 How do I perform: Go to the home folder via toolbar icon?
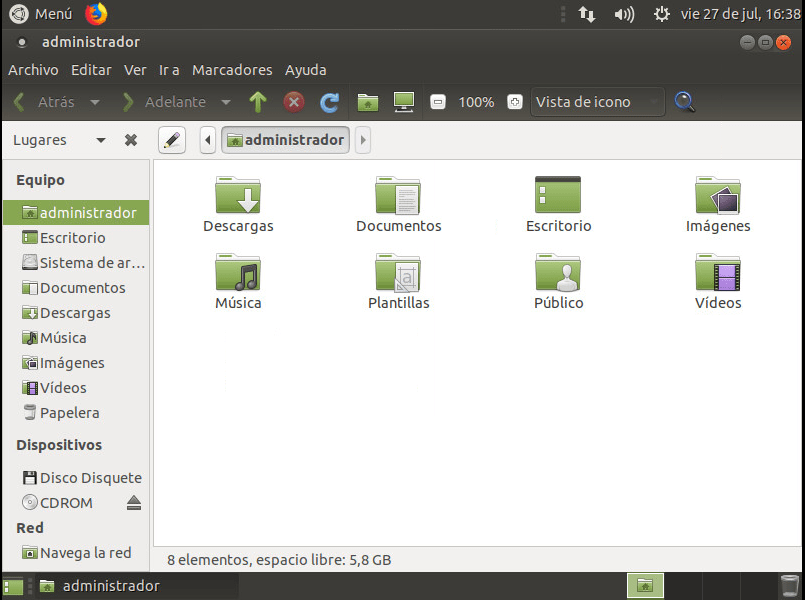pos(367,101)
